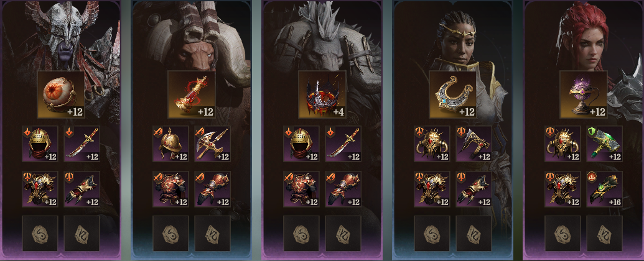
Task: Select the curved sword in horned skull champion's card
Action: (82, 144)
